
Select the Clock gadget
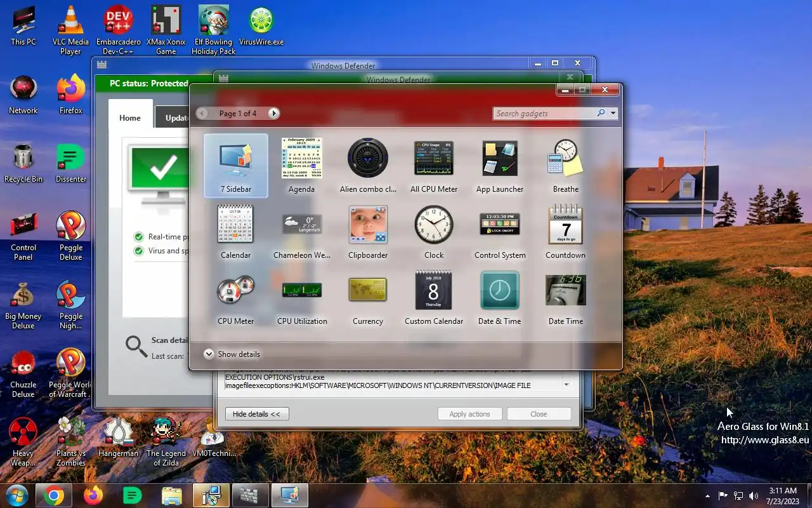pos(434,231)
